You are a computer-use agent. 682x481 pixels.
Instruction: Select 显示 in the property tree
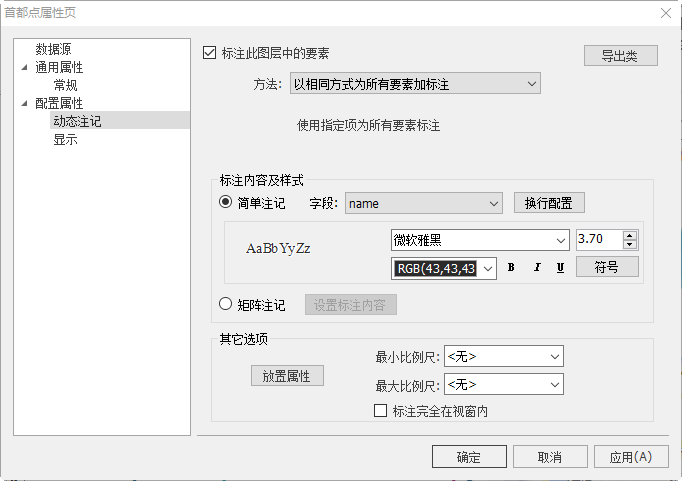65,139
